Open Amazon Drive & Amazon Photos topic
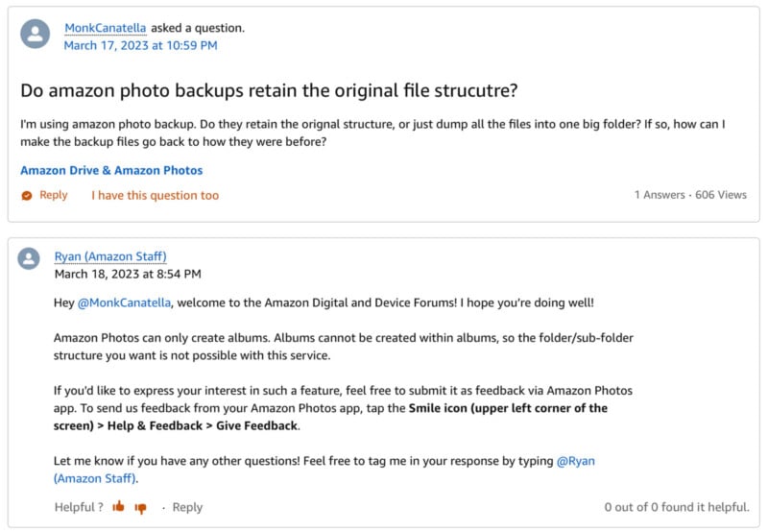 (111, 170)
